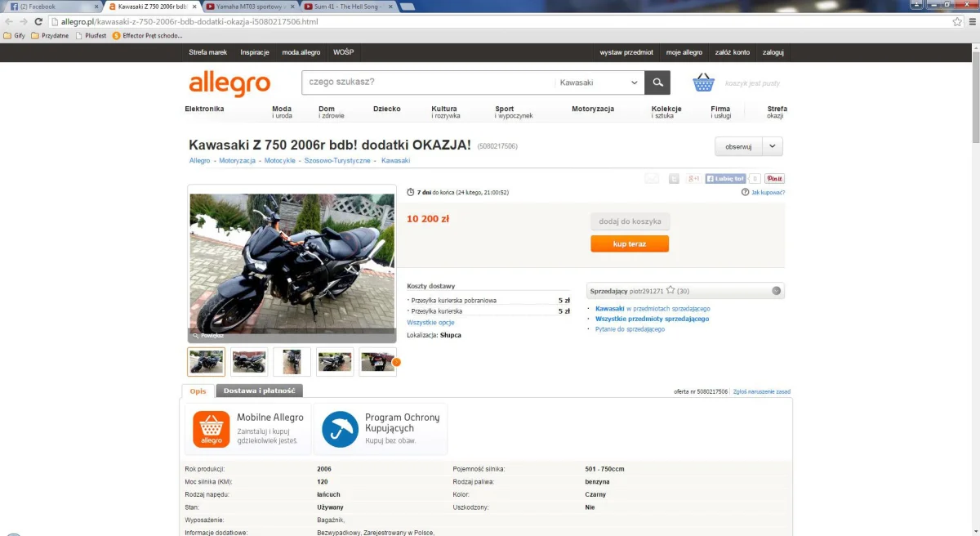
Task: Open the Motoryzacja category menu
Action: click(593, 109)
